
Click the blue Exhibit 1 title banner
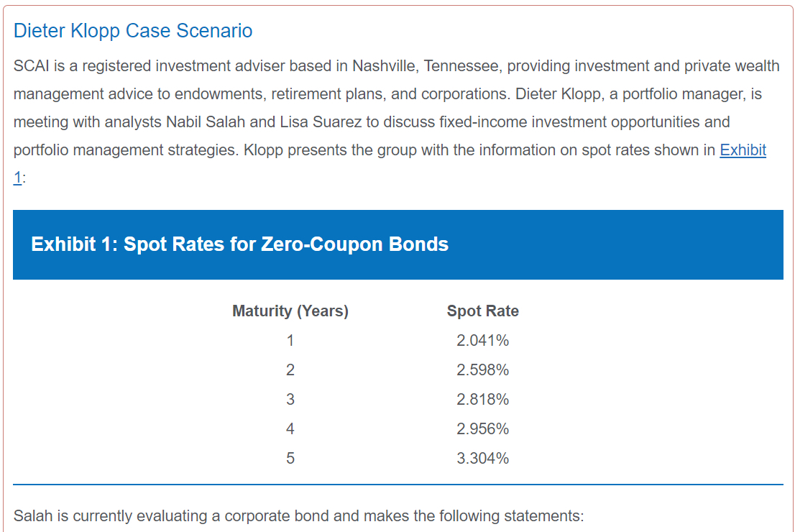point(397,244)
